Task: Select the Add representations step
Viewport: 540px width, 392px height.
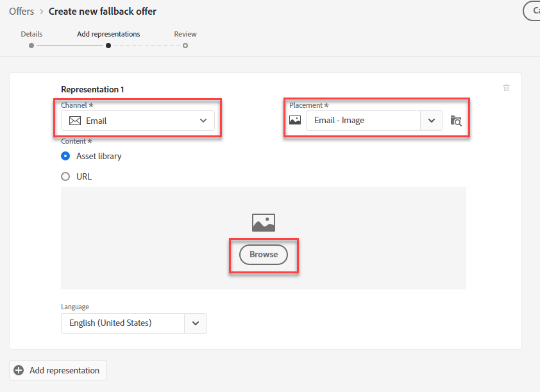Action: (108, 34)
